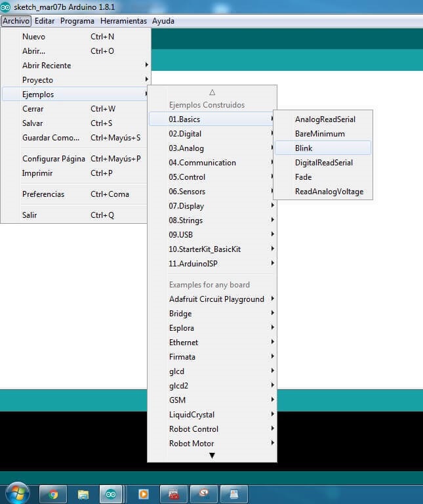The height and width of the screenshot is (504, 423).
Task: Open the Windows Start menu orb
Action: point(18,493)
